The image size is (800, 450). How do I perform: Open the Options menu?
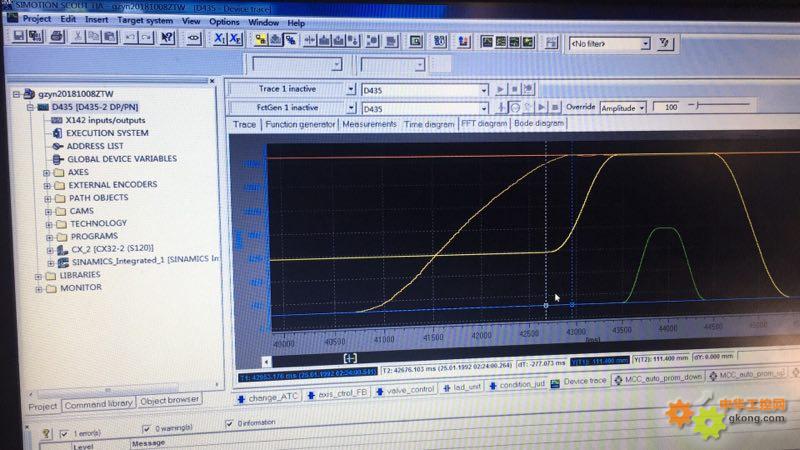[x=224, y=22]
